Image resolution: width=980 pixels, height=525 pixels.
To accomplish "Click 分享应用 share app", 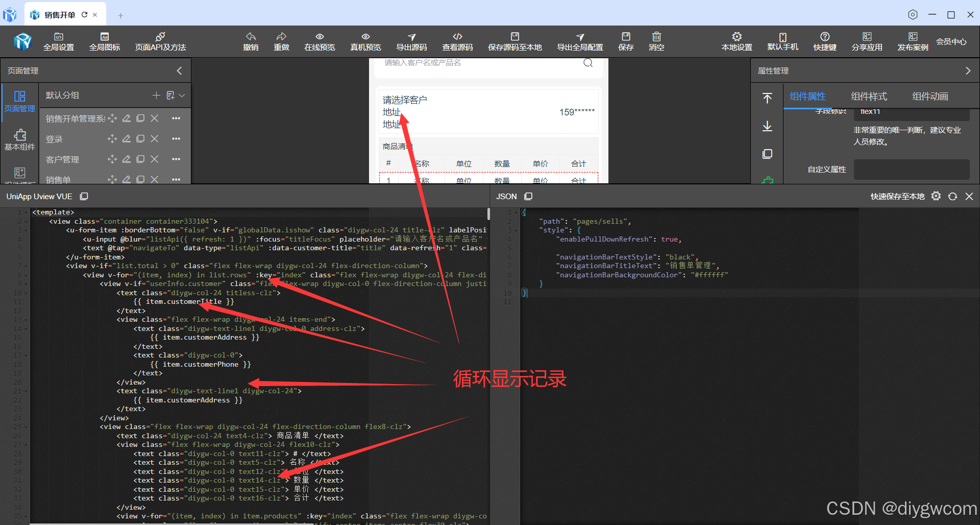I will point(867,41).
